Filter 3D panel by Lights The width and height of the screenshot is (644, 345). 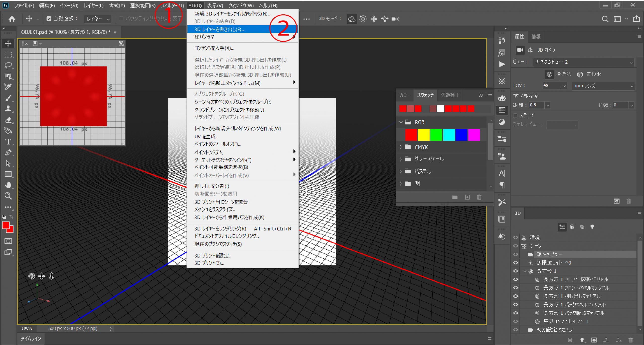pyautogui.click(x=592, y=227)
